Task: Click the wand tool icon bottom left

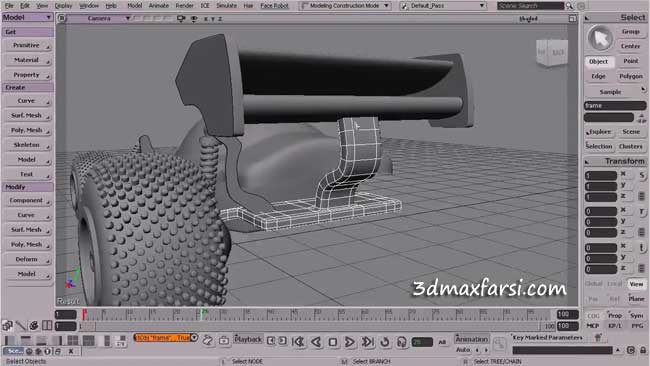Action: pos(20,326)
